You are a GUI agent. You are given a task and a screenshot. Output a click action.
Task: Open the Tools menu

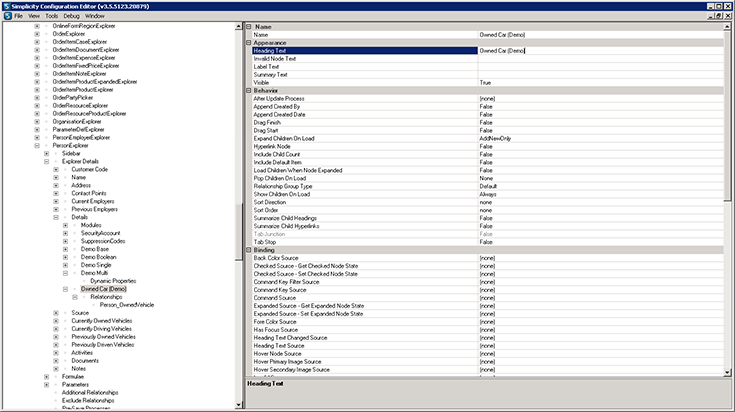tap(52, 16)
